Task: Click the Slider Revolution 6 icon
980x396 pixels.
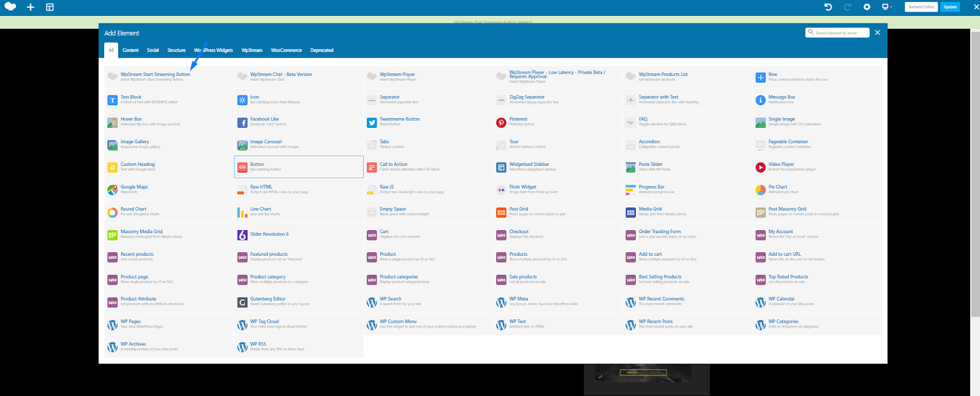Action: coord(243,235)
